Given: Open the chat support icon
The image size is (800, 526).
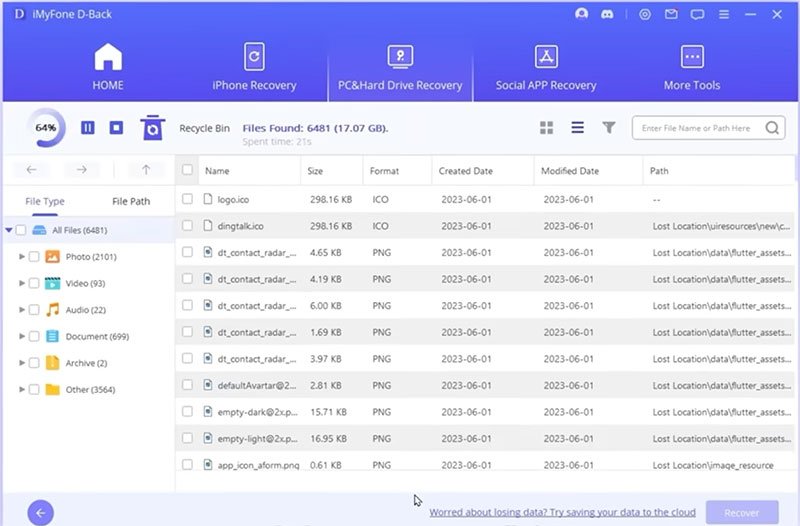Looking at the screenshot, I should click(x=697, y=14).
